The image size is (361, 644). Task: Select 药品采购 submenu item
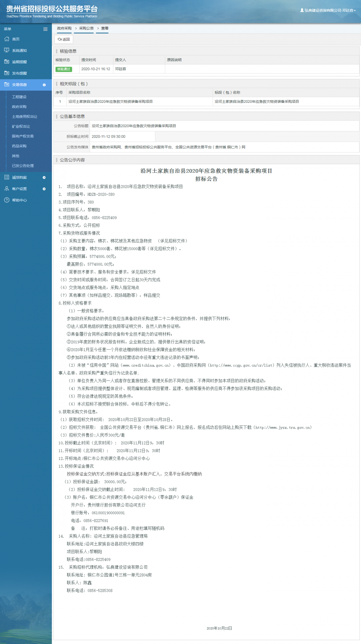click(x=19, y=146)
